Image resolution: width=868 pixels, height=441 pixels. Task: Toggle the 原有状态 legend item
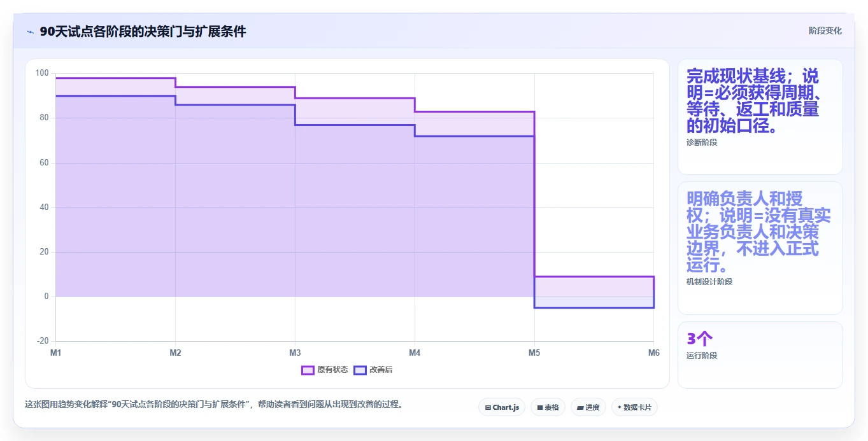pos(325,370)
